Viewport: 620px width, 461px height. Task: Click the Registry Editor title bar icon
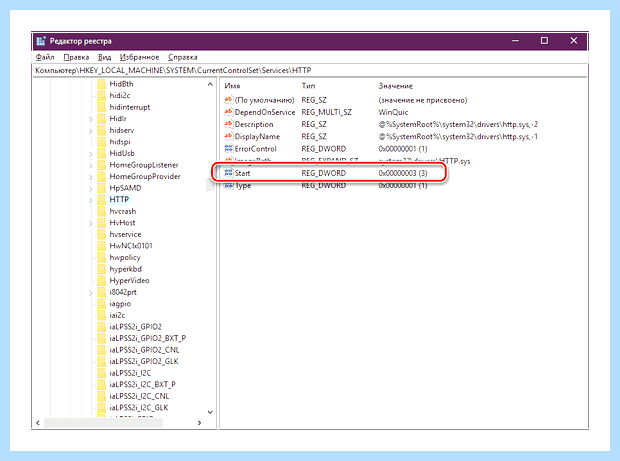(x=41, y=41)
